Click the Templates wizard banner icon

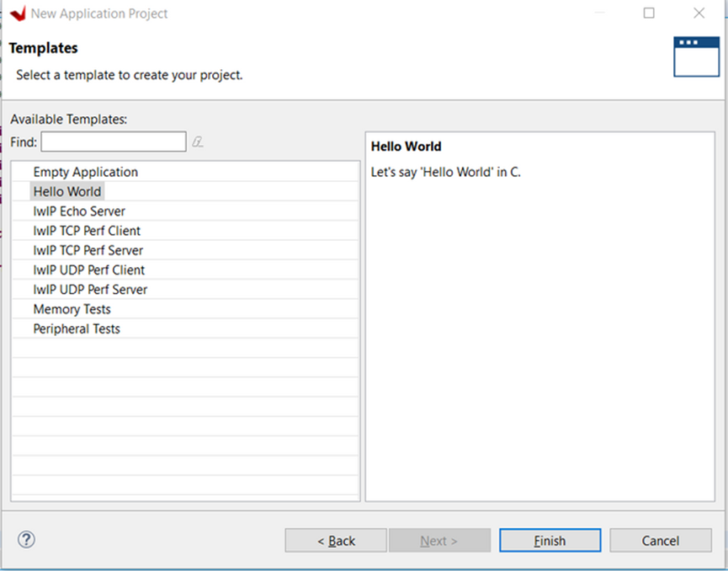696,56
